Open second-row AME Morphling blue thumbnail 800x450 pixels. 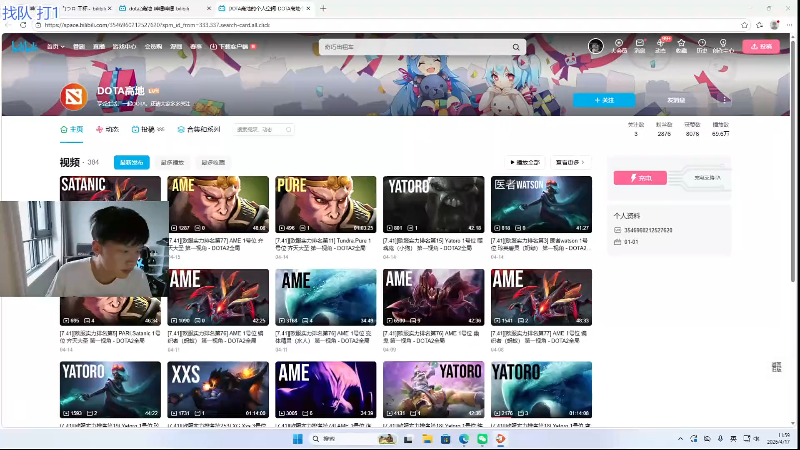[326, 297]
